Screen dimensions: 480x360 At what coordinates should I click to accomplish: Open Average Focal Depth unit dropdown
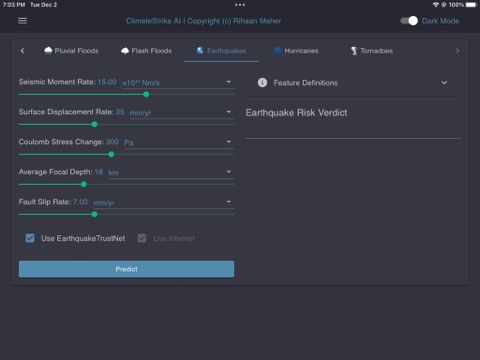tap(171, 173)
